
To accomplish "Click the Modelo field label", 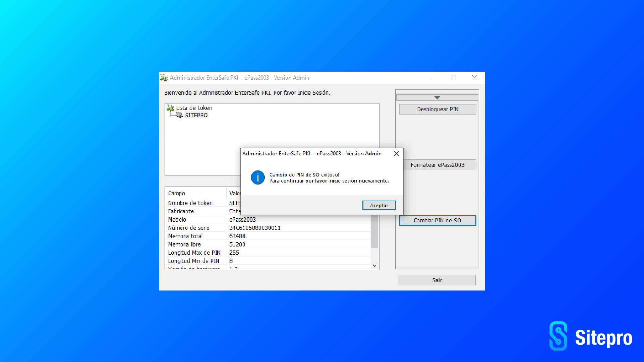I will pos(177,220).
